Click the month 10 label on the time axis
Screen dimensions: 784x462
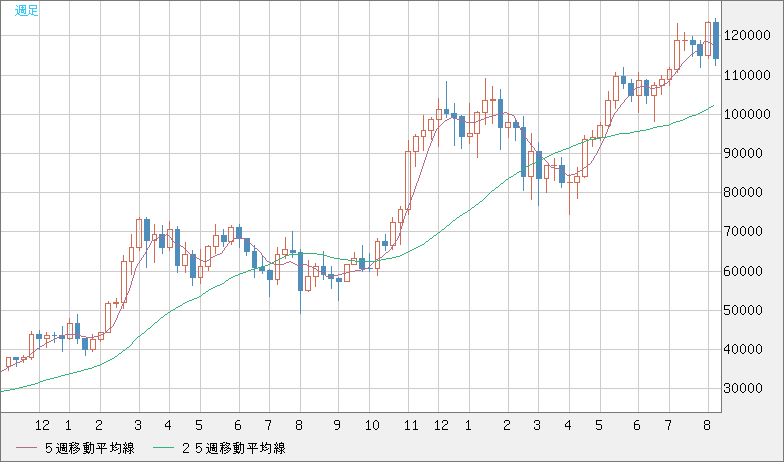tap(372, 426)
